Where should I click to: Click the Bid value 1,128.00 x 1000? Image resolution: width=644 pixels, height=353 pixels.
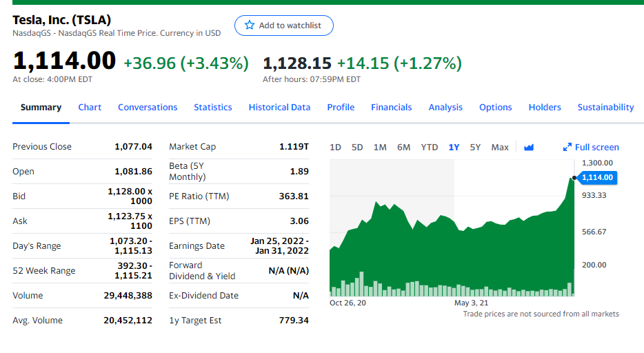[x=130, y=196]
